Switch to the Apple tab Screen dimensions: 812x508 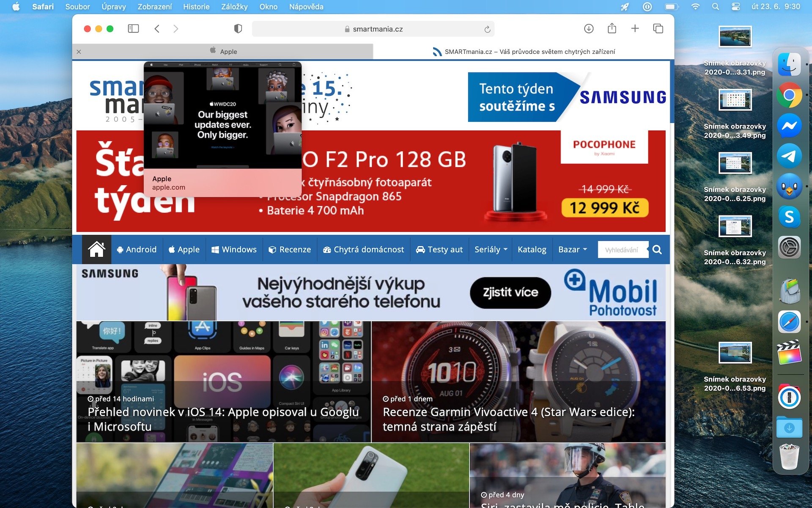(x=223, y=52)
